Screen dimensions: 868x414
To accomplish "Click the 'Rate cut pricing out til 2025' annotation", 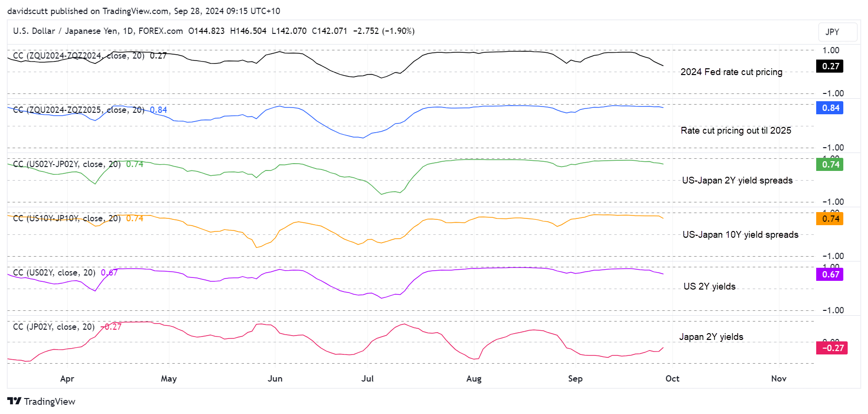I will point(736,131).
